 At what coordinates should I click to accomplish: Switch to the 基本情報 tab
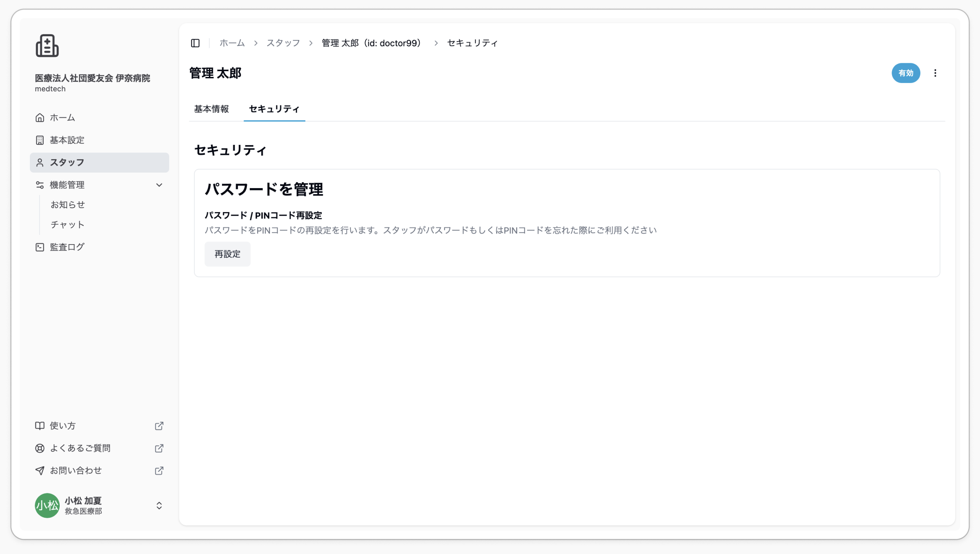[x=212, y=109]
